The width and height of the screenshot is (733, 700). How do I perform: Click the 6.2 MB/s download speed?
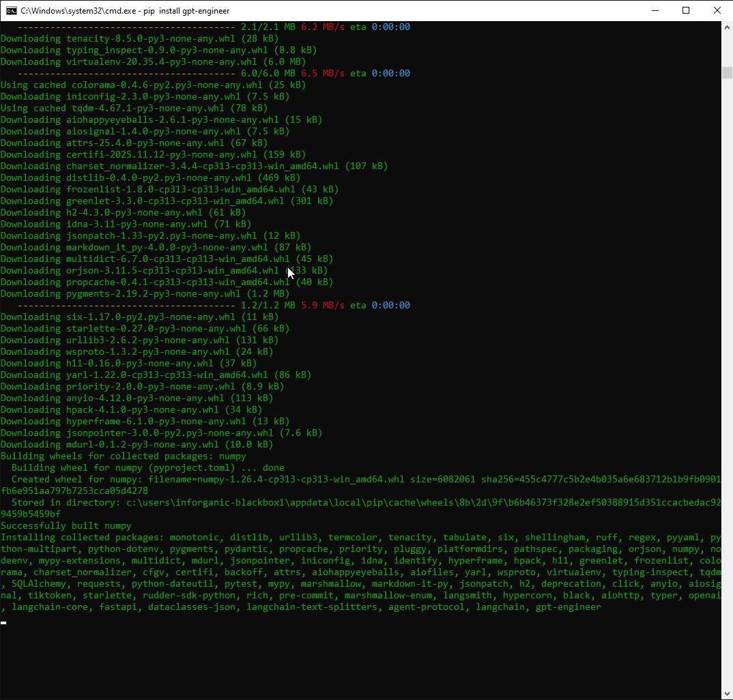pyautogui.click(x=323, y=27)
